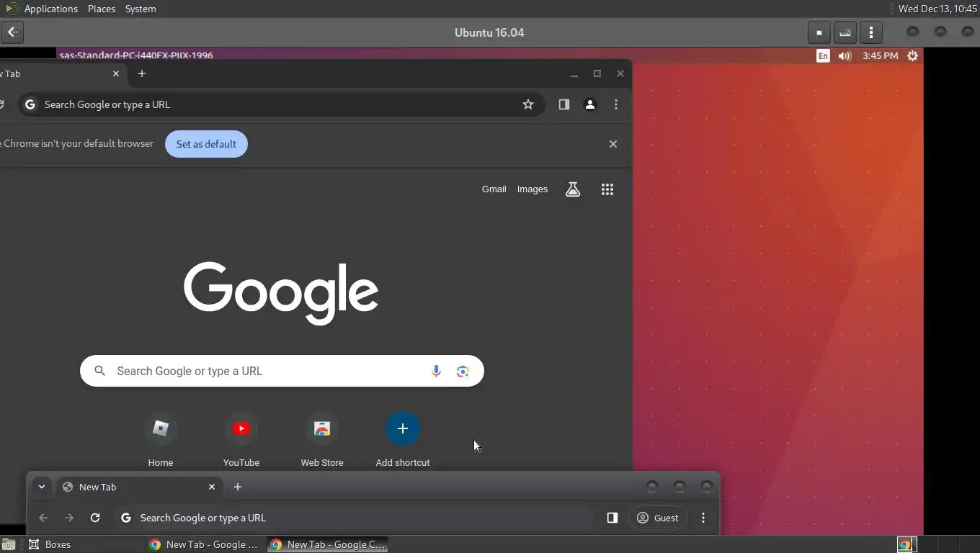Image resolution: width=980 pixels, height=553 pixels.
Task: Open the Gmail link
Action: pos(494,189)
